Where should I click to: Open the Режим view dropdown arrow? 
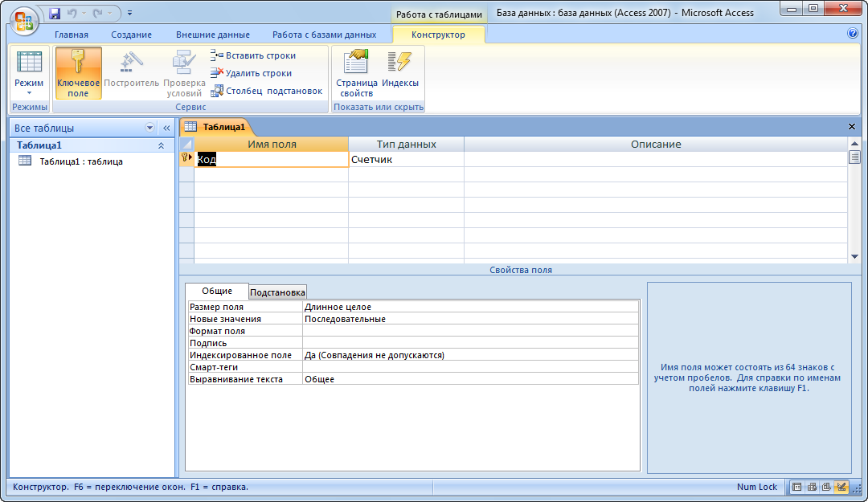tap(29, 92)
